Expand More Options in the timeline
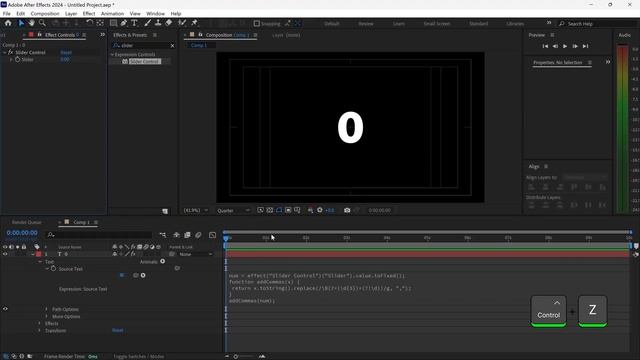Image resolution: width=640 pixels, height=360 pixels. [x=47, y=316]
